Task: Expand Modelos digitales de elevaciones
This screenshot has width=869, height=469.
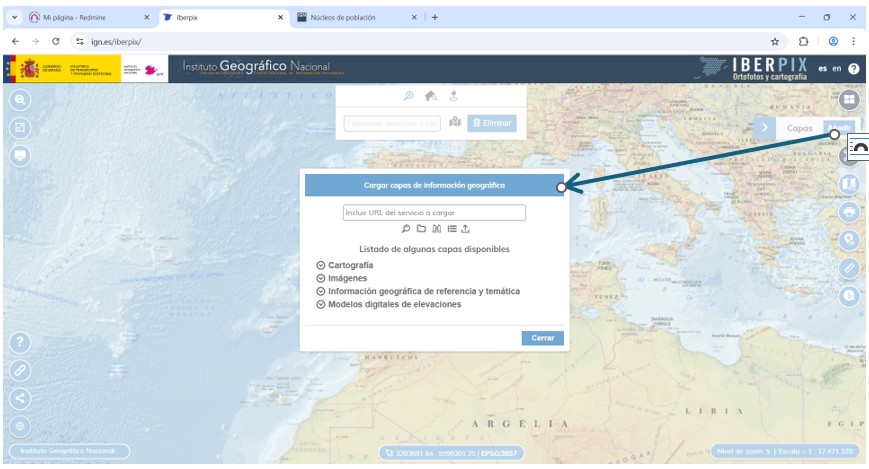Action: tap(320, 304)
